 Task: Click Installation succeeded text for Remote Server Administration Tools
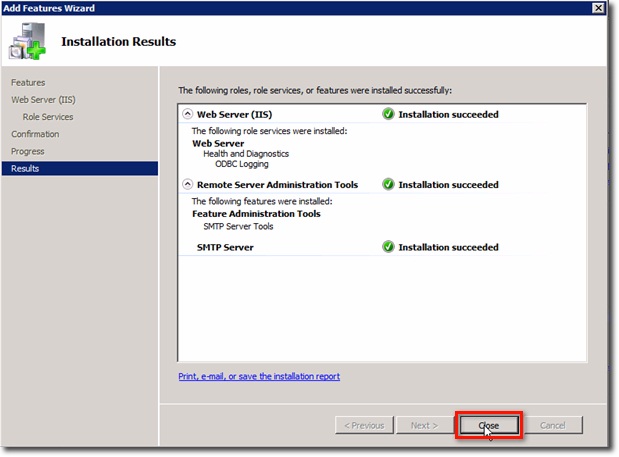[x=448, y=185]
